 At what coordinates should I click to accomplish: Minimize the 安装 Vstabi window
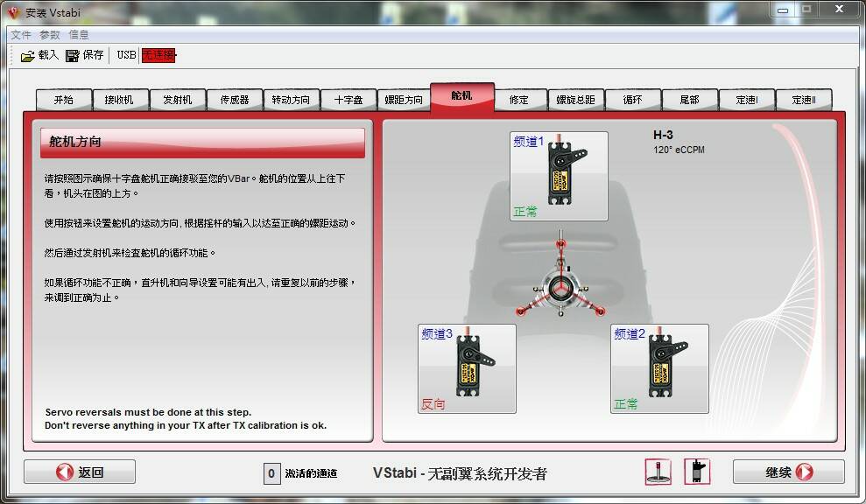pyautogui.click(x=783, y=10)
